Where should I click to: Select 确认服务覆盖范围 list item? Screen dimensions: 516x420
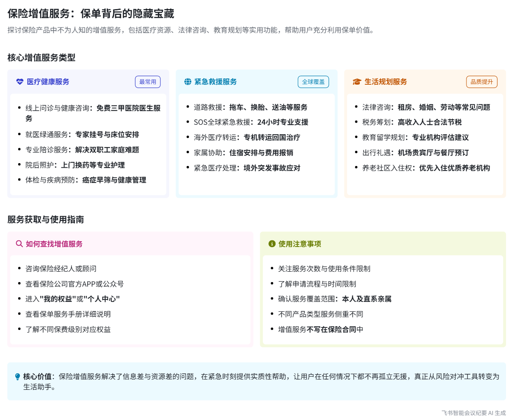click(334, 299)
